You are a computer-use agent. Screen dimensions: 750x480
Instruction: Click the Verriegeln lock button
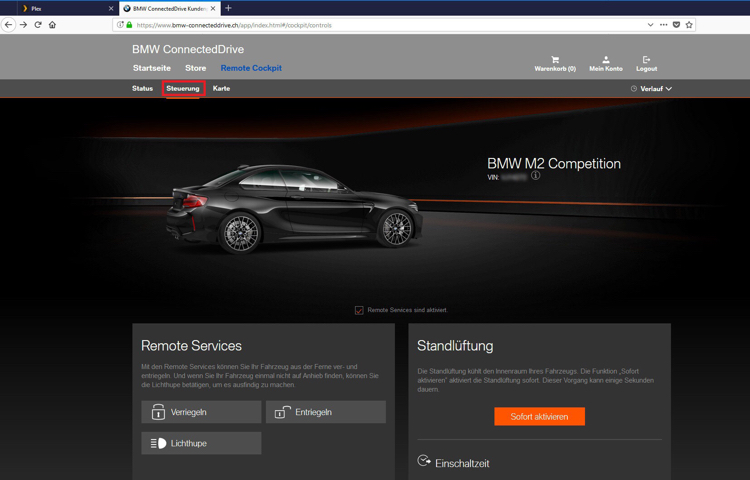click(x=201, y=412)
